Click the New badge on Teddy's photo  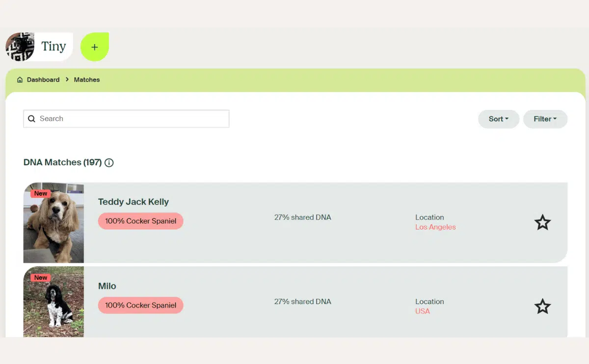point(41,193)
